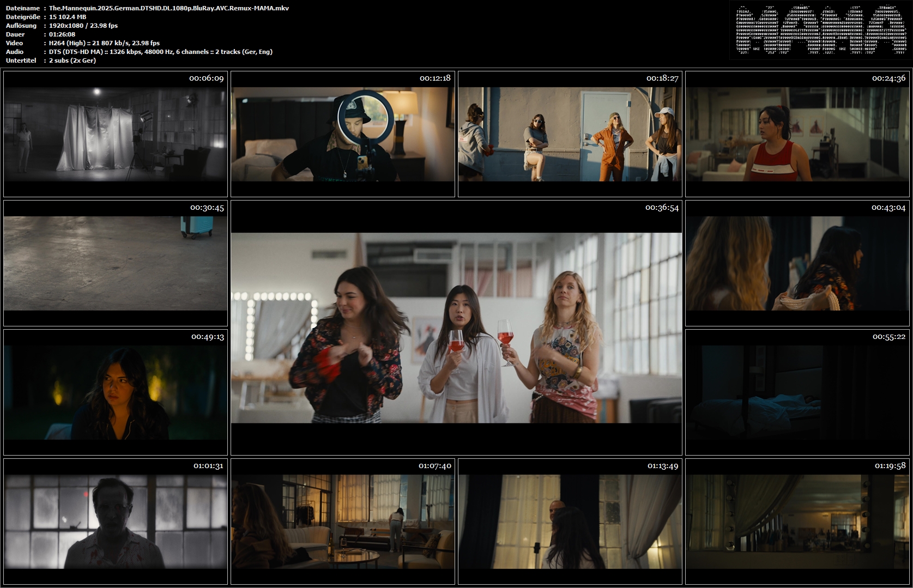Click the file size value 15 102.4 MB
This screenshot has width=913, height=588.
point(68,17)
